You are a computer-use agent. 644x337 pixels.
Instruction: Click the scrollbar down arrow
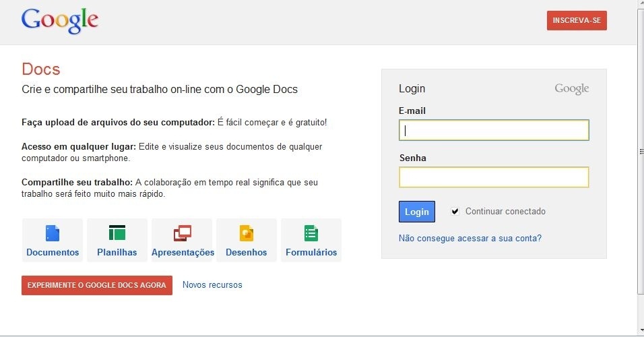[641, 330]
